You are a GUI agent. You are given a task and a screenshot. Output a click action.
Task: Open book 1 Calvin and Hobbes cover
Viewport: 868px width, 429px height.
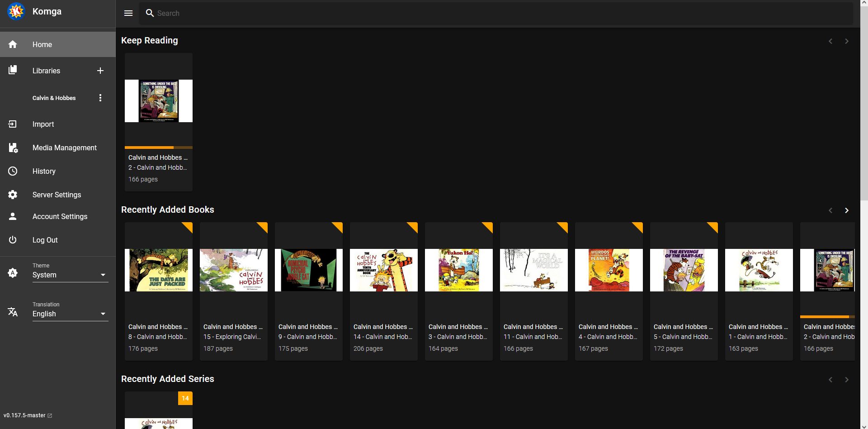pyautogui.click(x=759, y=270)
